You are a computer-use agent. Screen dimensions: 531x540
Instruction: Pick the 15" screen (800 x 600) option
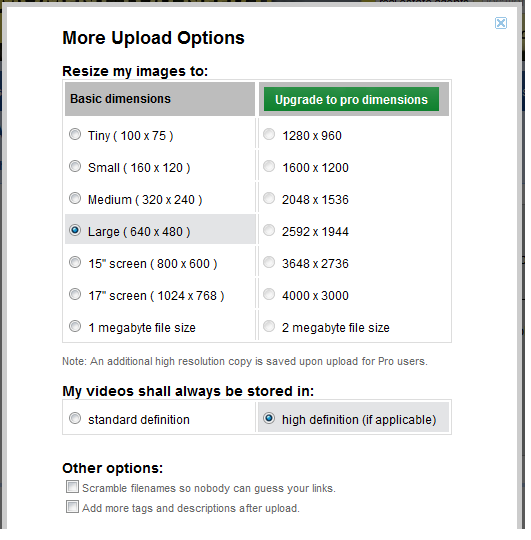coord(75,262)
